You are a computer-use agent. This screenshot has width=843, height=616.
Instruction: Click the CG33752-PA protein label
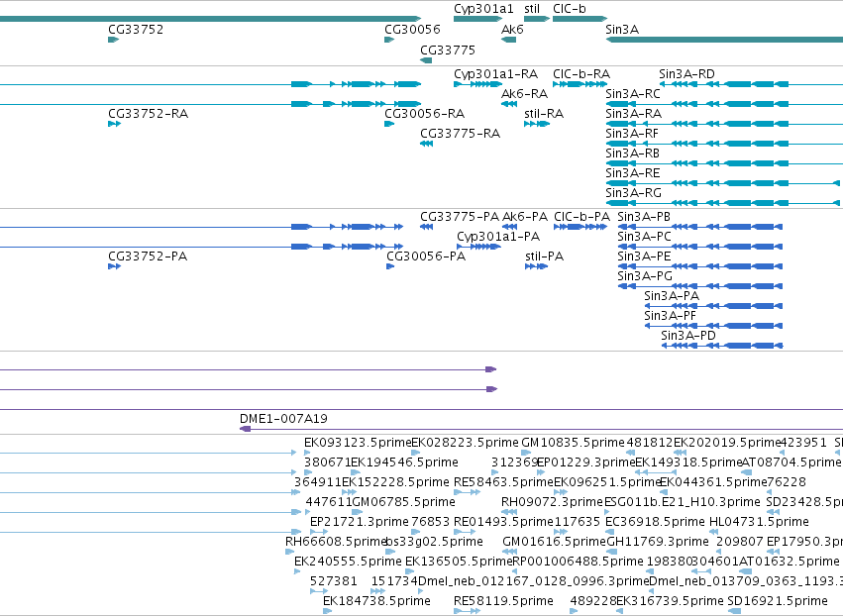[x=148, y=256]
